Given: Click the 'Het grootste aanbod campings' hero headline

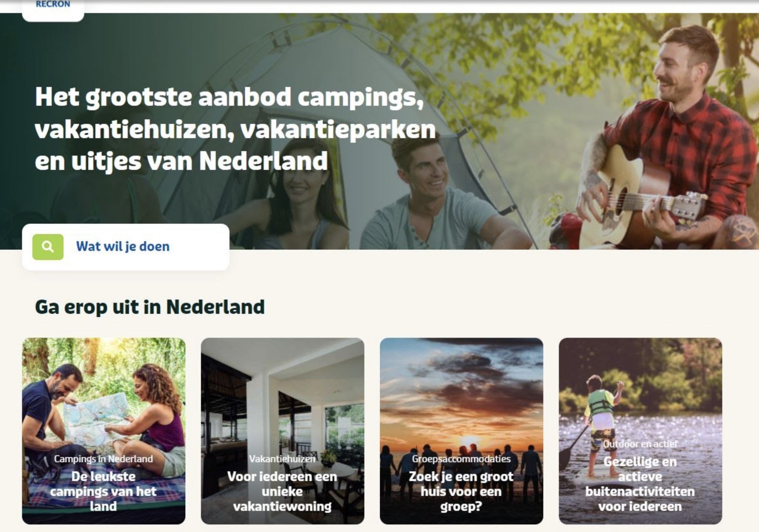Looking at the screenshot, I should click(235, 129).
